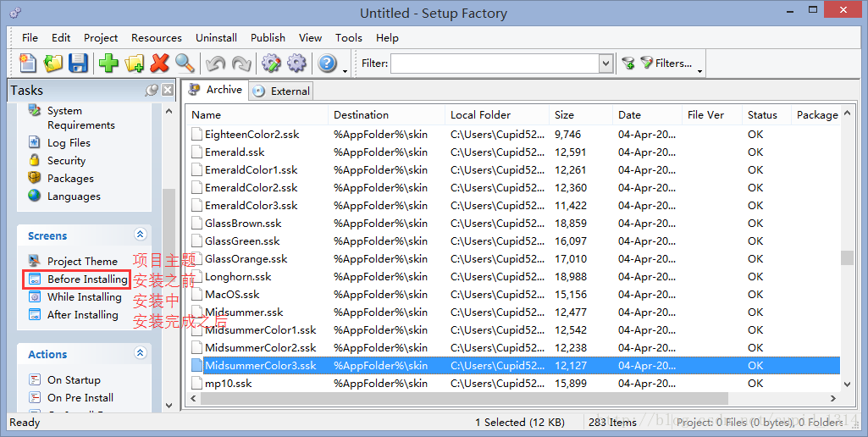The image size is (868, 437).
Task: Click Tasks panel scroll up arrow
Action: tap(169, 111)
